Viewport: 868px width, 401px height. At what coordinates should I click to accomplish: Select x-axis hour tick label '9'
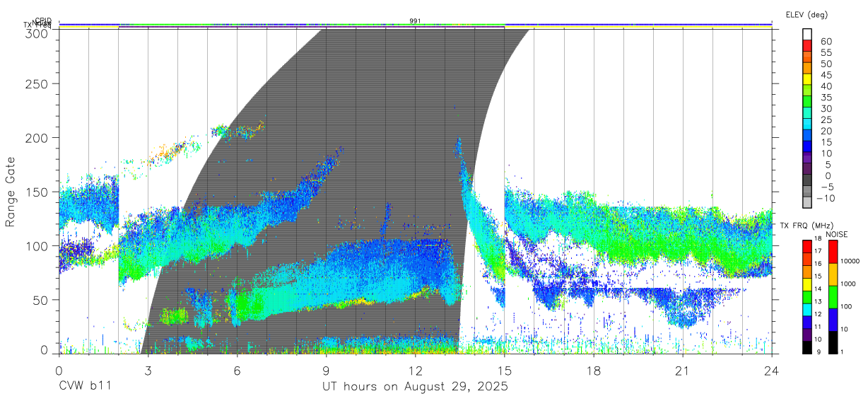327,371
